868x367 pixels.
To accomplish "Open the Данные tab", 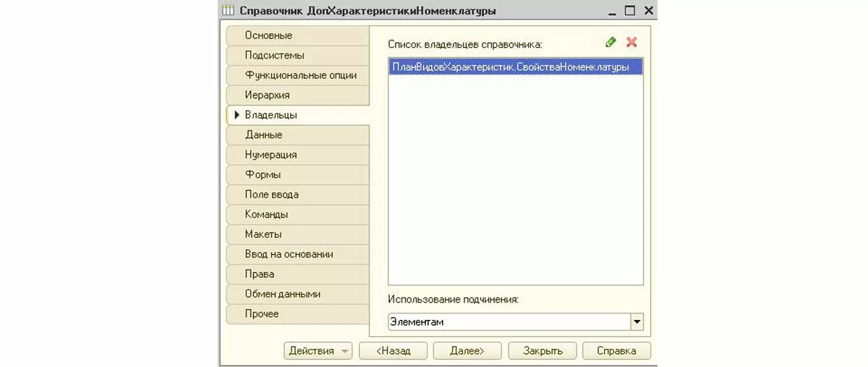I will coord(298,135).
